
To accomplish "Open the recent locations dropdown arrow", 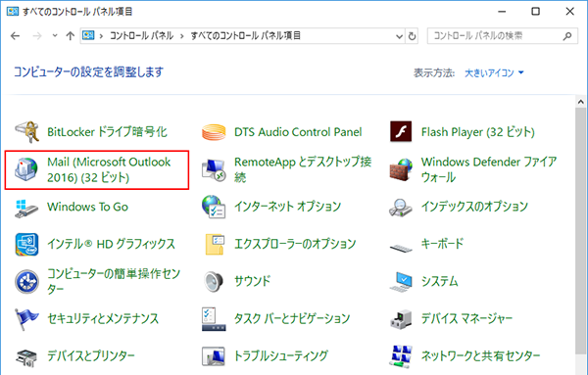I will 55,36.
